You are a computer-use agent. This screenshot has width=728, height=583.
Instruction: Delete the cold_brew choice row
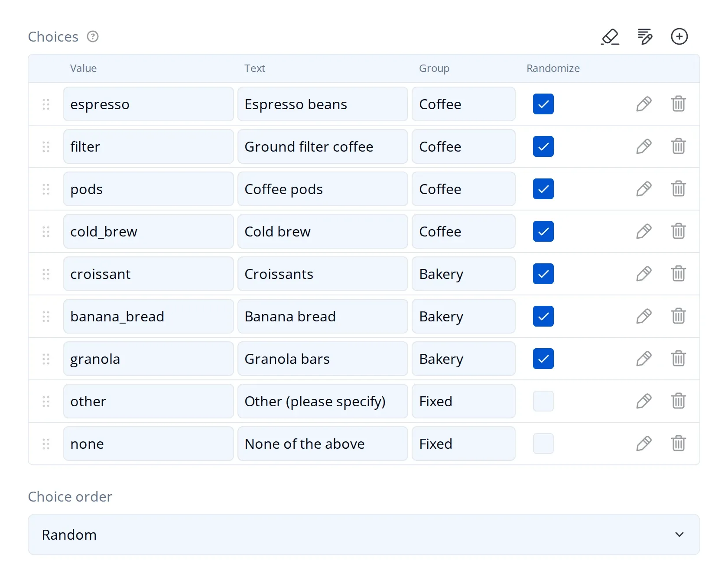click(678, 231)
